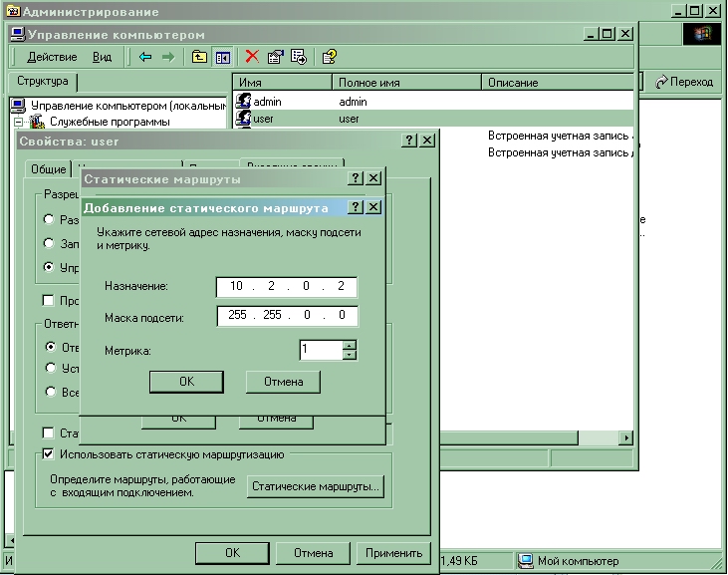Click the up one level folder icon
728x575 pixels.
click(199, 57)
